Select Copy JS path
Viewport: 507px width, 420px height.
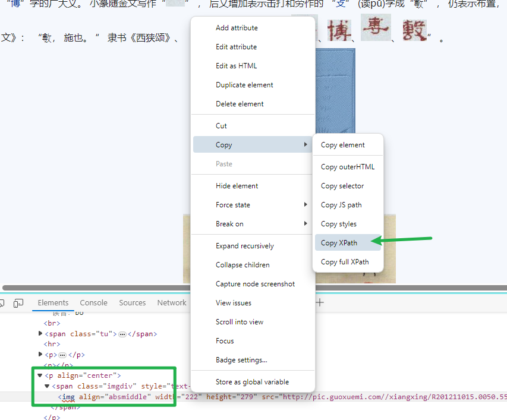click(348, 205)
